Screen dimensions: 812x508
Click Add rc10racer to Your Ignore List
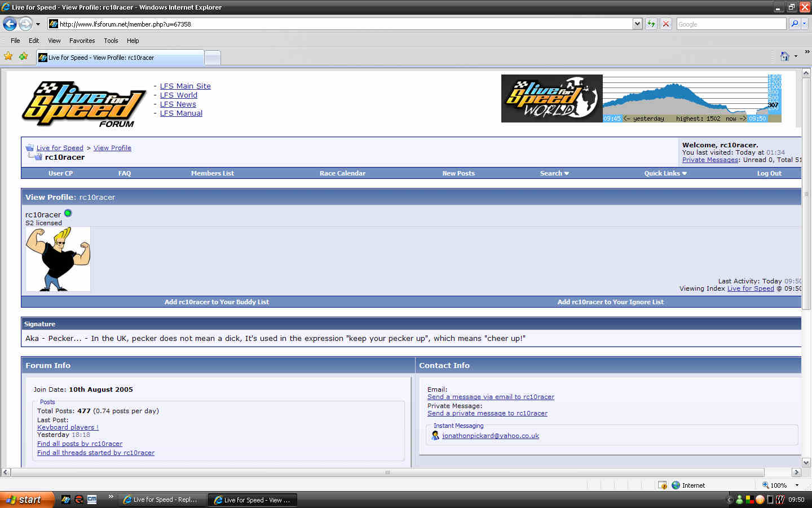610,302
